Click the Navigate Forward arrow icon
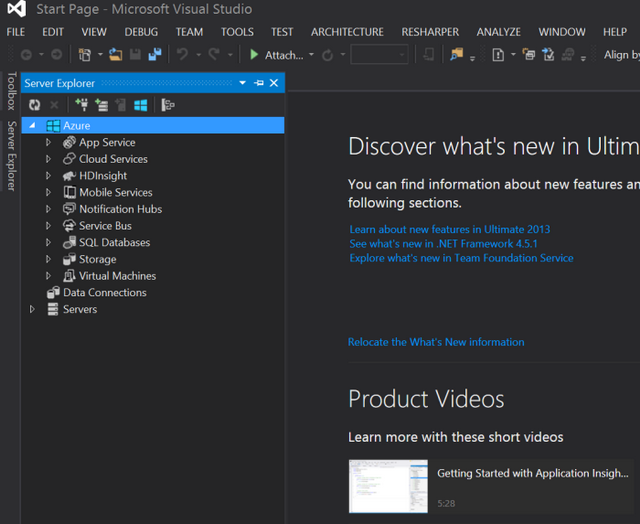 click(56, 54)
